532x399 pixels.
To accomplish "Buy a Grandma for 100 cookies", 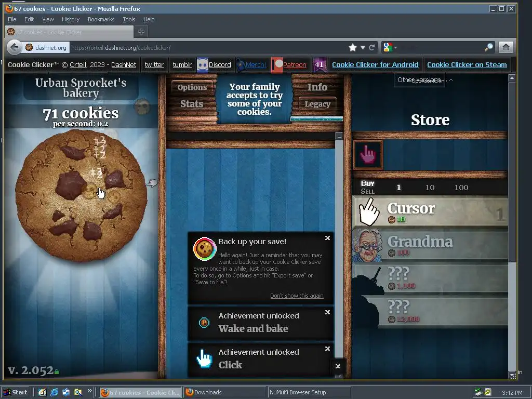I will coord(430,246).
